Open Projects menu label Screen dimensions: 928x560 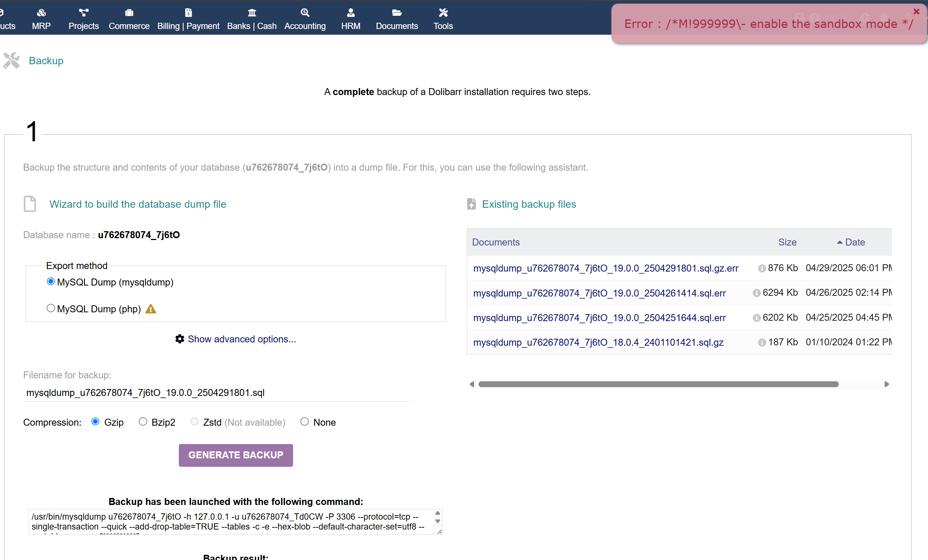84,26
